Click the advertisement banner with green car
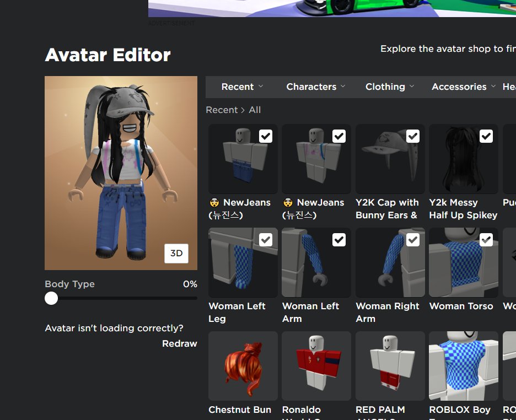 (x=332, y=8)
